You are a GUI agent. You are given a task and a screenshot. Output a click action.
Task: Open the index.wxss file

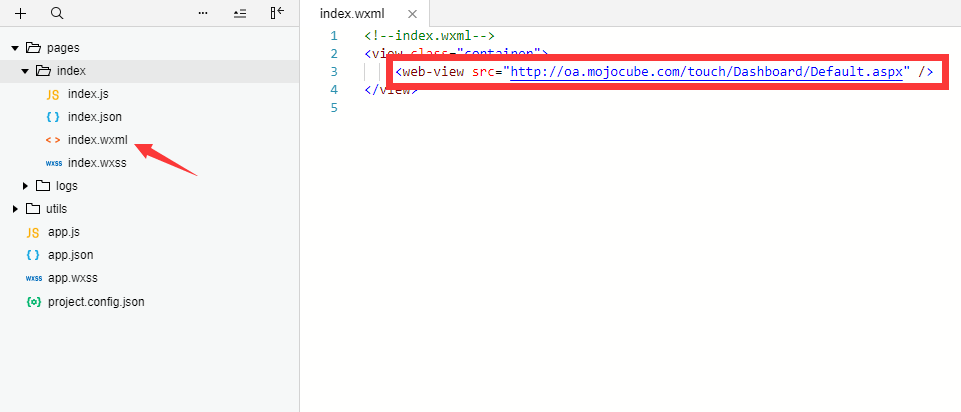(x=97, y=163)
